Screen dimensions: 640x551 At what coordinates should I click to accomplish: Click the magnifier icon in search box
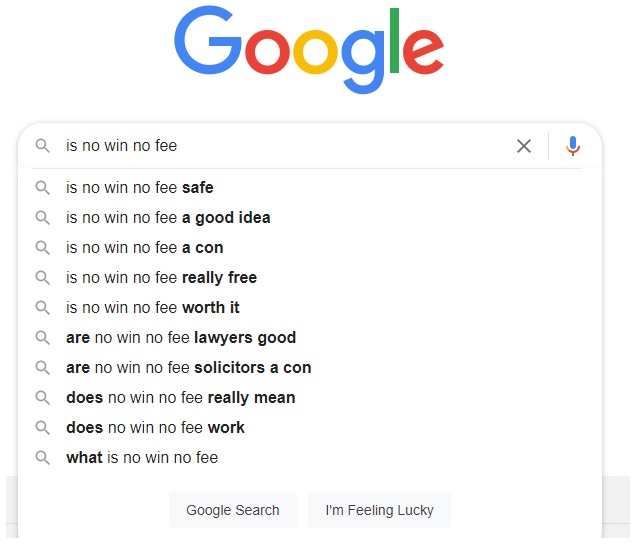point(43,146)
